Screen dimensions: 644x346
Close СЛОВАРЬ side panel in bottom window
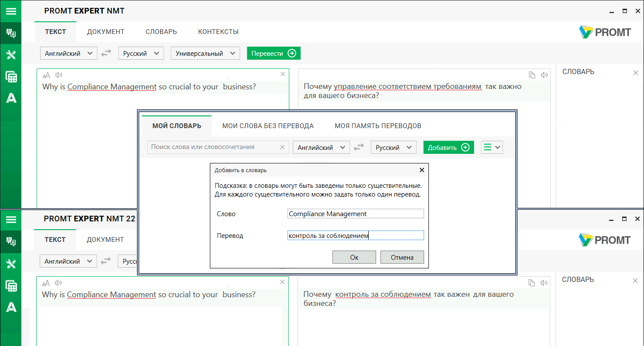click(x=635, y=281)
